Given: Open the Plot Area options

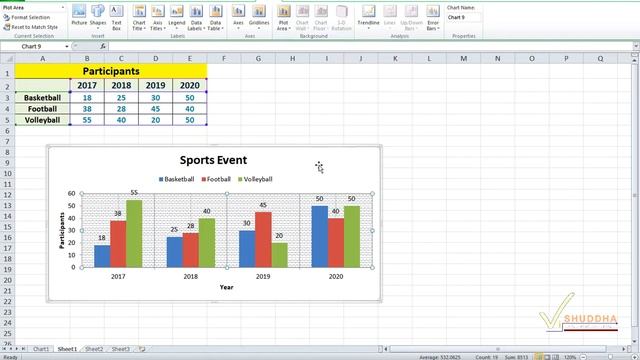Looking at the screenshot, I should [x=283, y=17].
